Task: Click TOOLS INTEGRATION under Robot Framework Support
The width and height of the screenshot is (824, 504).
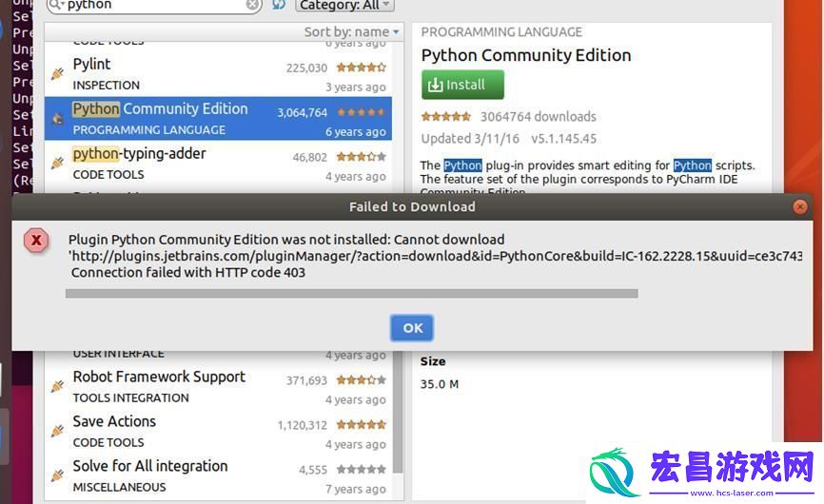Action: [x=131, y=397]
